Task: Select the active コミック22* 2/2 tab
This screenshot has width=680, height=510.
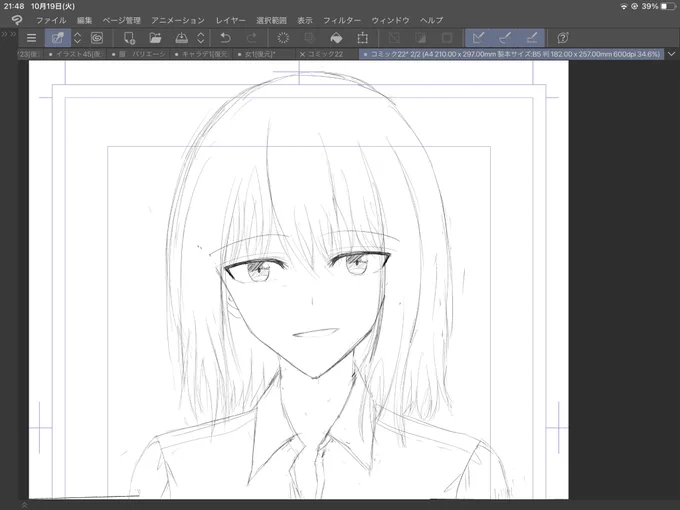Action: tap(511, 54)
